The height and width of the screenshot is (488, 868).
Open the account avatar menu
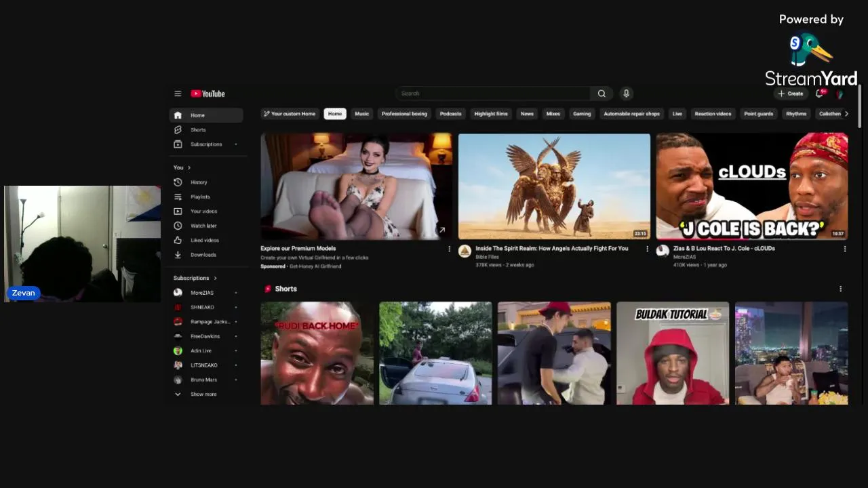tap(840, 94)
